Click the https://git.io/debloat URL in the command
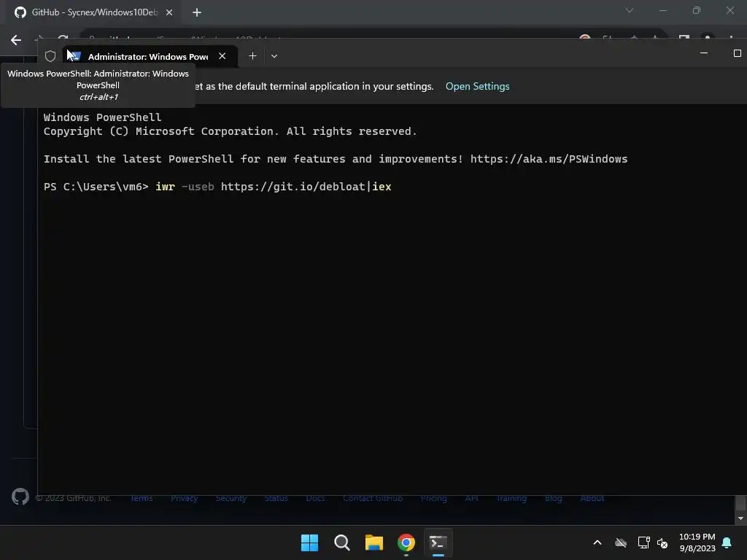The image size is (747, 560). click(x=293, y=187)
